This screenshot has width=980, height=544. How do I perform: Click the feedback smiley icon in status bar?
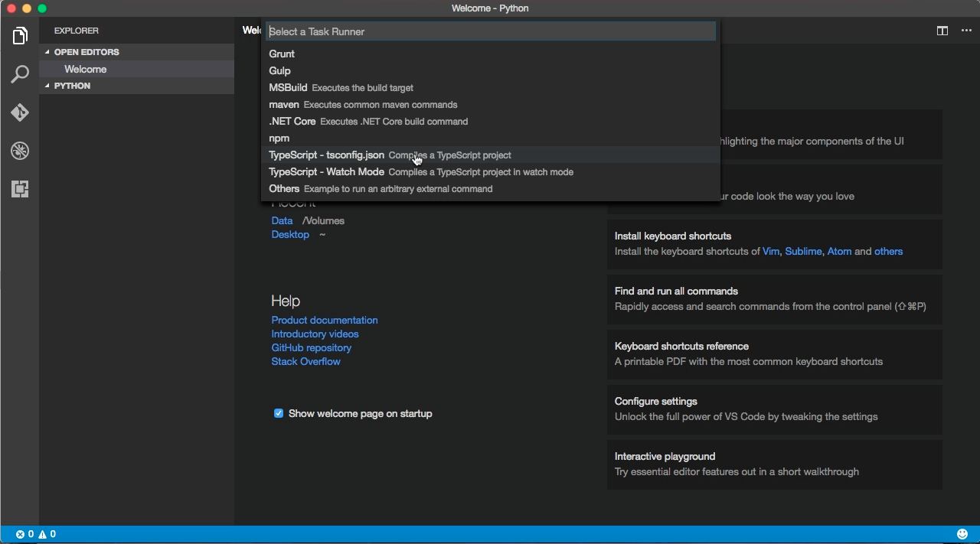click(x=962, y=534)
